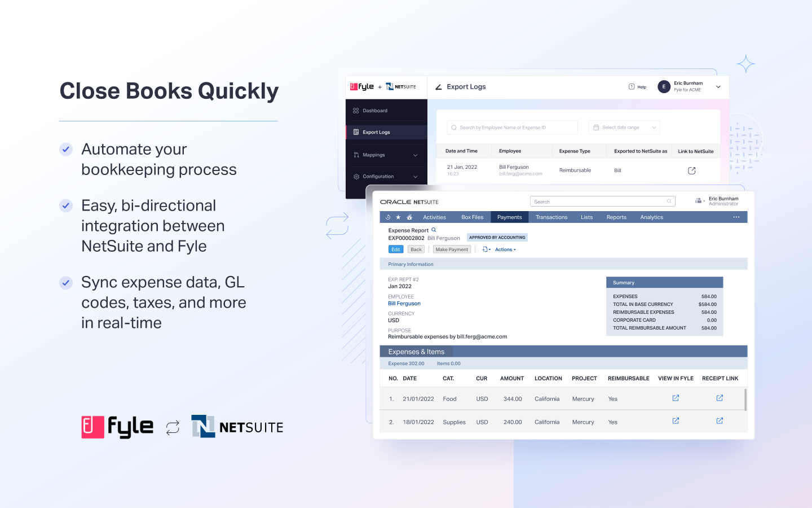The height and width of the screenshot is (508, 812).
Task: Click the Expense Type column header
Action: click(575, 151)
